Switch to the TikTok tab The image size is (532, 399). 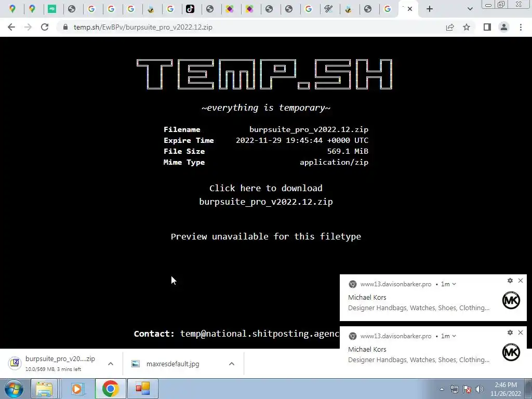click(190, 9)
